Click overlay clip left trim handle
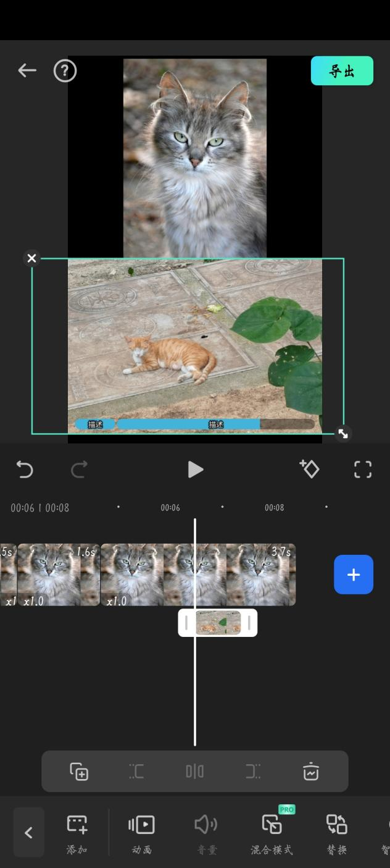Viewport: 390px width, 868px height. point(186,623)
